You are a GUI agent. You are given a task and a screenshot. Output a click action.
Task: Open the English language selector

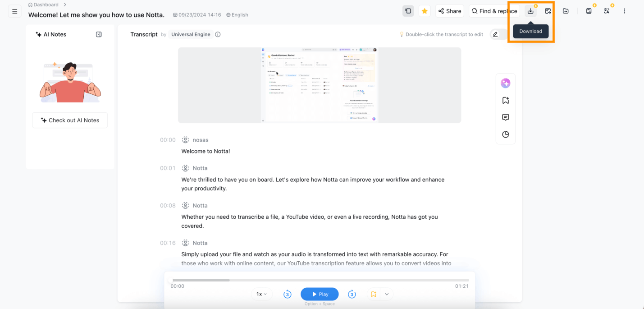237,15
